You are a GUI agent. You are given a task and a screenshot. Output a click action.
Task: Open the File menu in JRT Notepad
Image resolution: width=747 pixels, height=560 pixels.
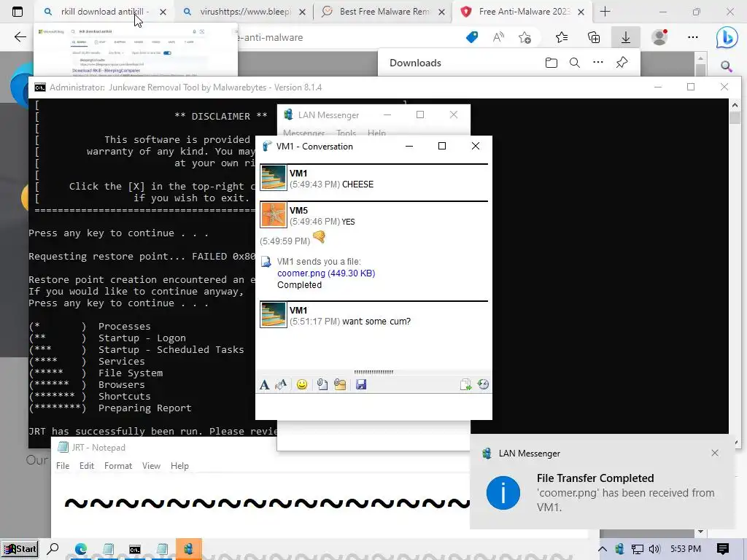(63, 466)
